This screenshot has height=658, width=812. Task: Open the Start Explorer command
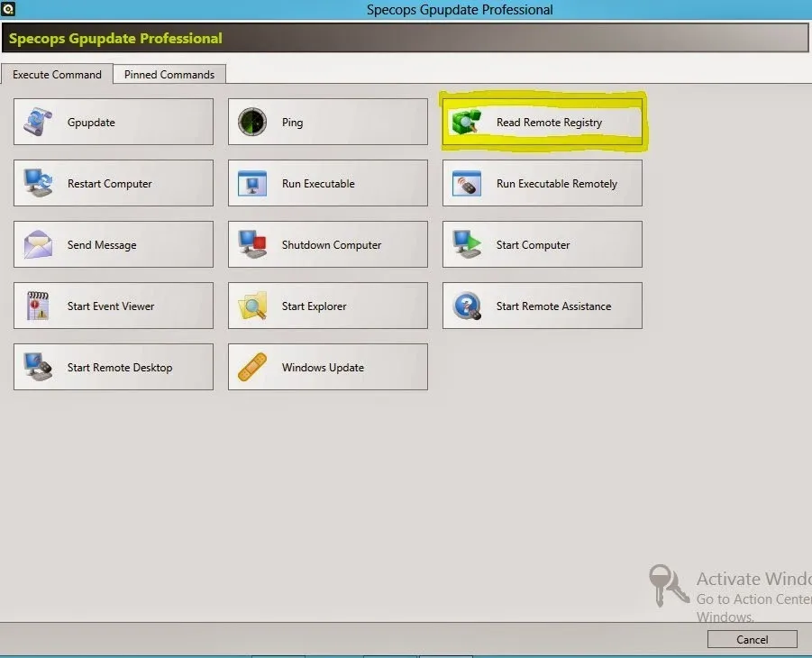[x=328, y=306]
